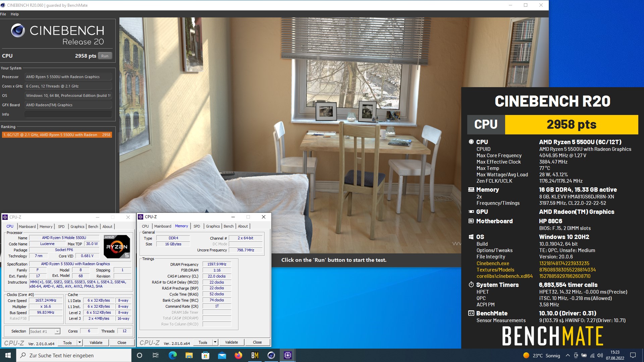Open SPD tab in right CPU-Z

click(197, 226)
